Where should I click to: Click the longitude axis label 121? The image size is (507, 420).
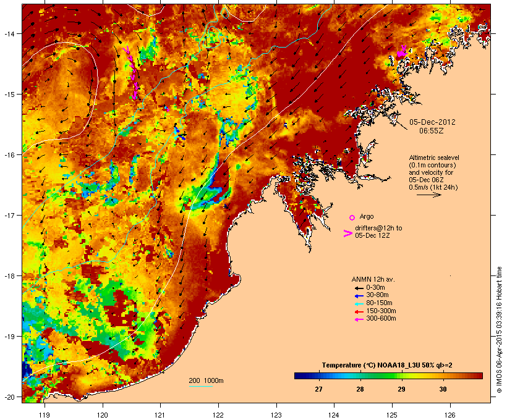[160, 415]
